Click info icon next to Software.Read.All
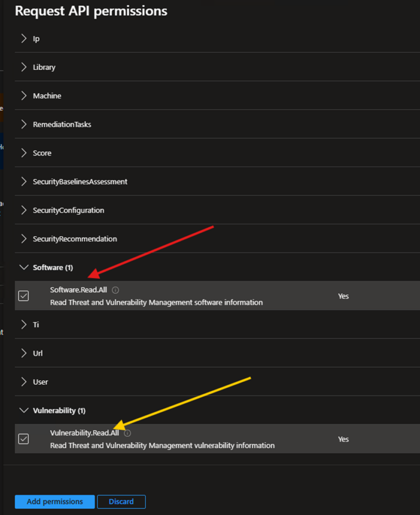 [x=116, y=290]
